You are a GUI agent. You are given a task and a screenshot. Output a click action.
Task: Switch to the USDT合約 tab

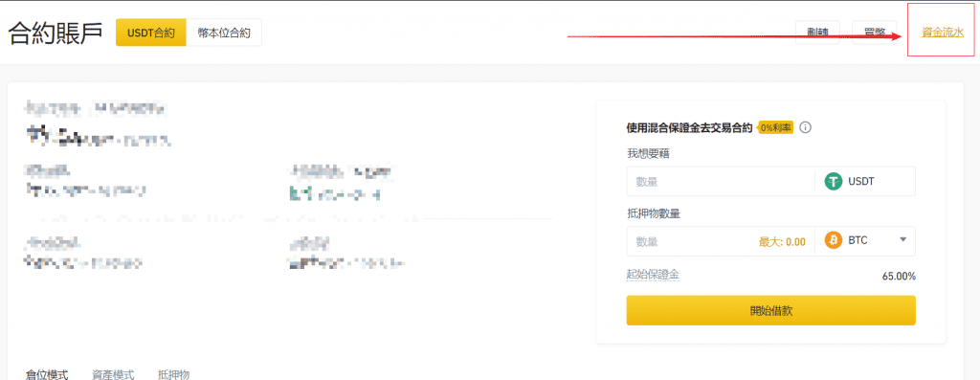[x=150, y=33]
